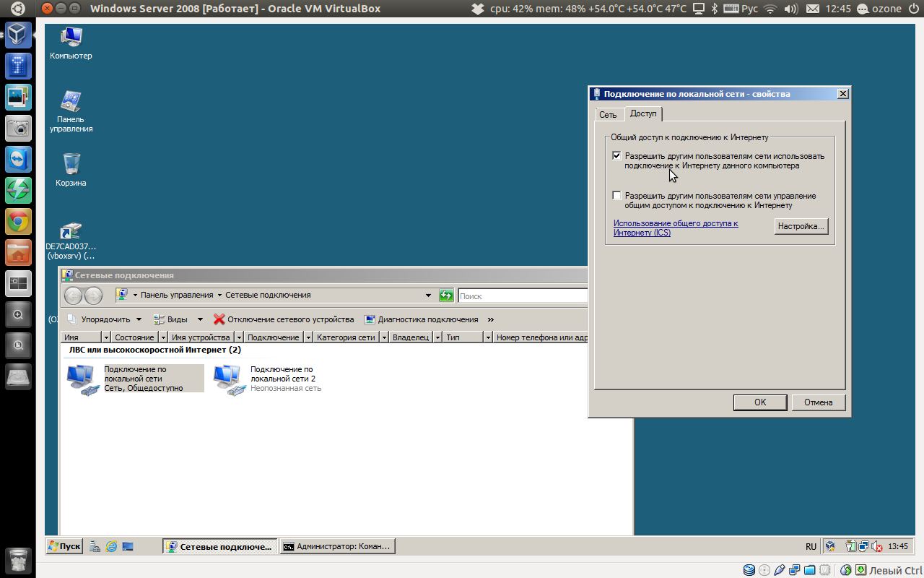Image resolution: width=924 pixels, height=578 pixels.
Task: Open Internet Explorer from quick launch
Action: click(111, 547)
